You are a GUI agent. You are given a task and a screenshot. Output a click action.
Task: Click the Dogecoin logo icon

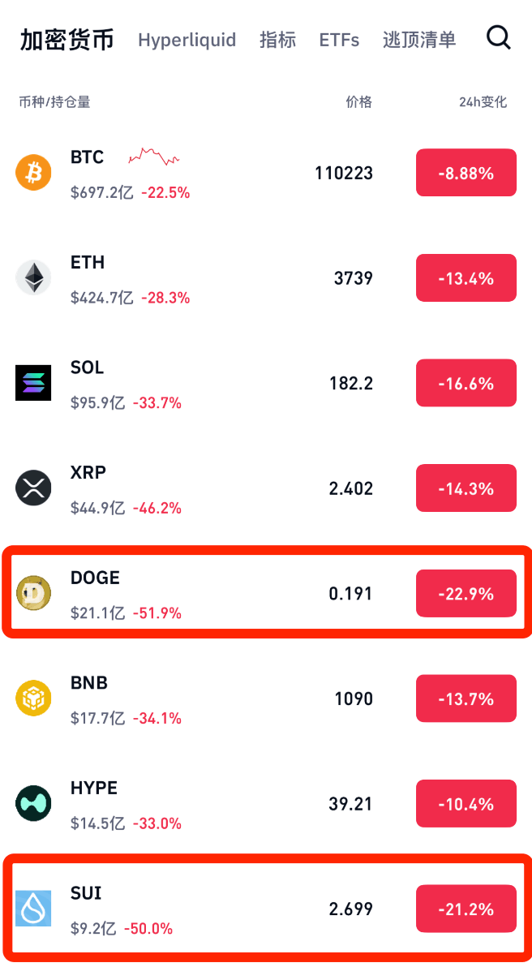point(33,593)
